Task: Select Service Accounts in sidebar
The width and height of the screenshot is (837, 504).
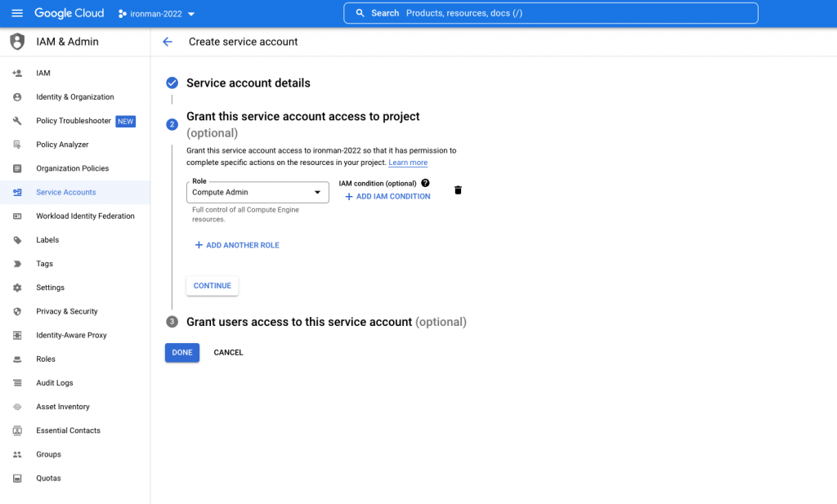Action: [65, 193]
